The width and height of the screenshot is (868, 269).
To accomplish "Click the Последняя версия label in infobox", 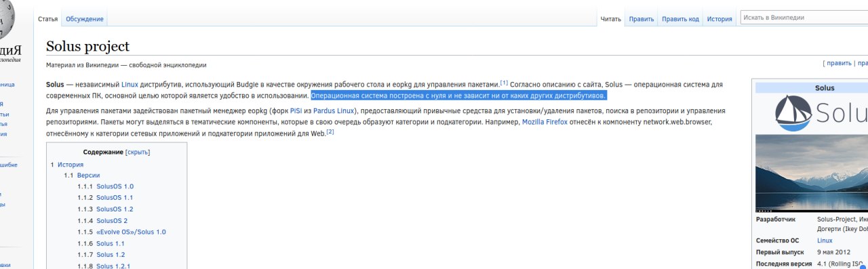I will [784, 264].
